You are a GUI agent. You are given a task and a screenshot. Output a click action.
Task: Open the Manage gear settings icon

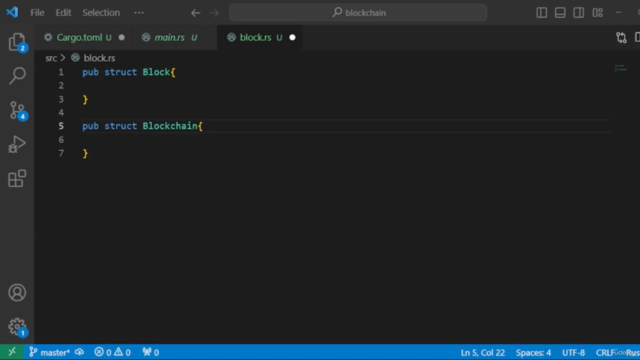tap(17, 327)
